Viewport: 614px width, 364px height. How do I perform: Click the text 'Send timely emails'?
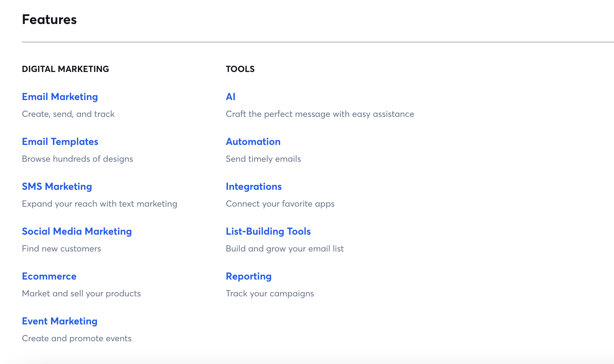coord(263,159)
